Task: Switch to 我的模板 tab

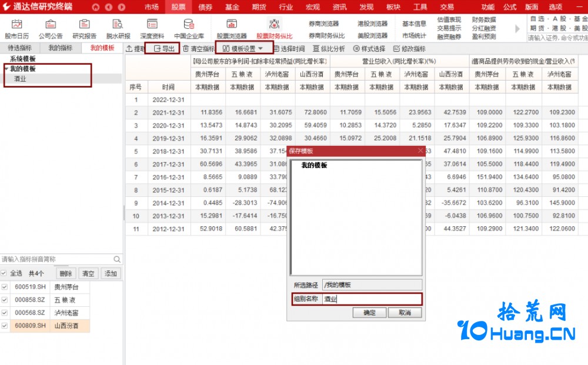Action: tap(102, 48)
